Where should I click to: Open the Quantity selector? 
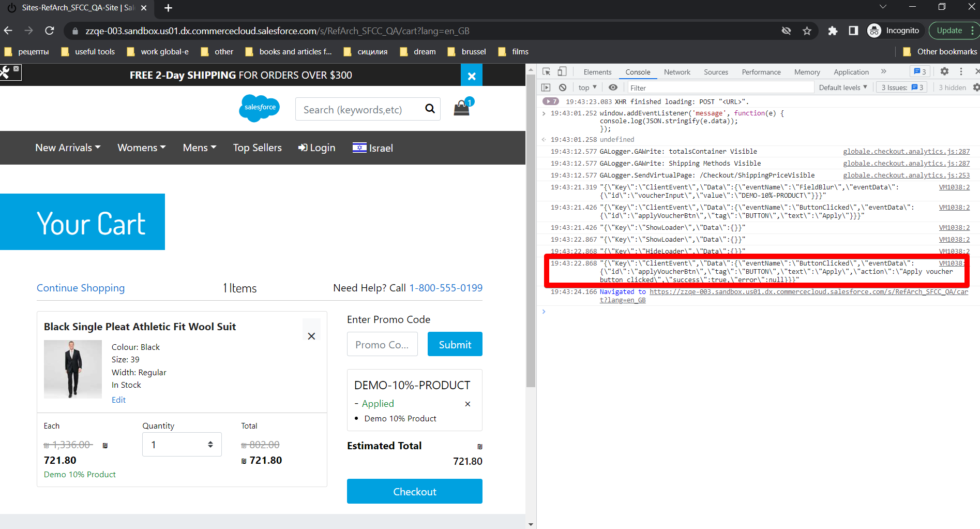pyautogui.click(x=182, y=445)
